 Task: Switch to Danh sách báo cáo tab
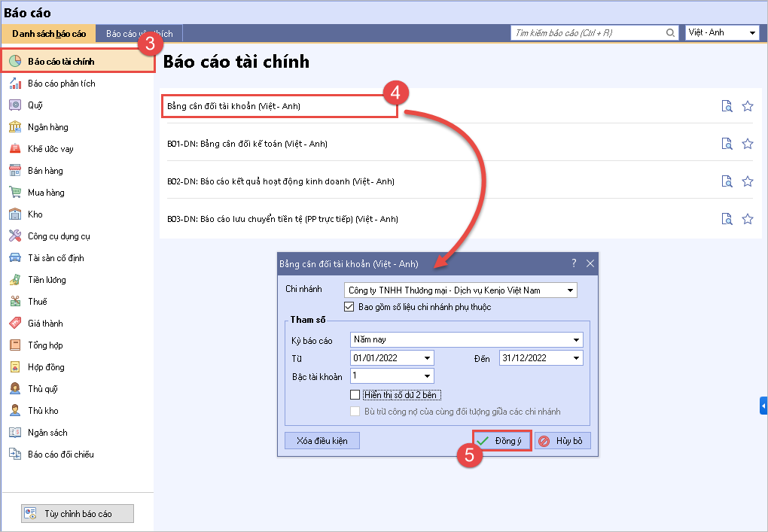49,34
